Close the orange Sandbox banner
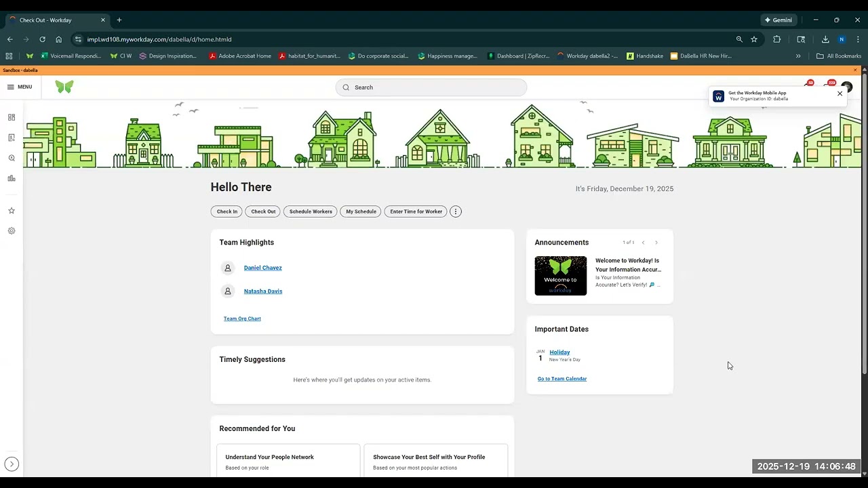 pyautogui.click(x=854, y=70)
